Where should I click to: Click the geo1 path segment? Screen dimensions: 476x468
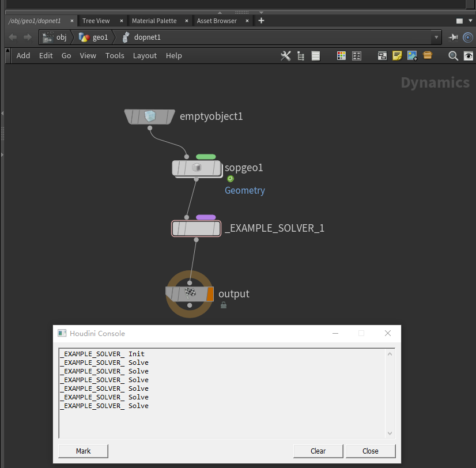pos(93,37)
